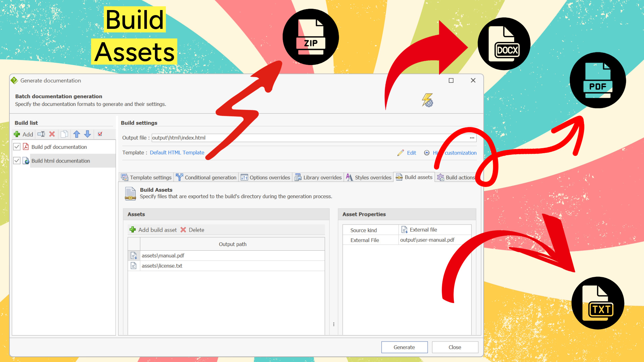The height and width of the screenshot is (362, 644).
Task: Toggle the Build pdf documentation checkbox
Action: click(17, 147)
